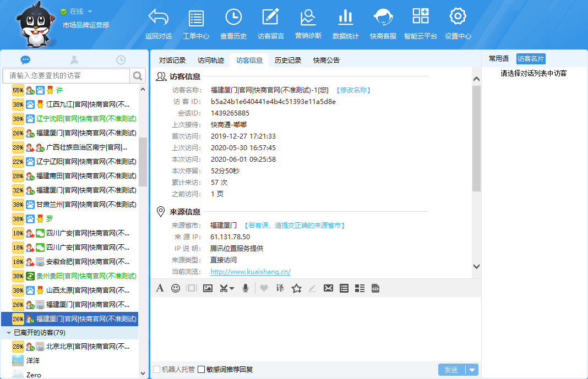Select the 山西太原 visitor row
The height and width of the screenshot is (379, 588).
click(70, 290)
